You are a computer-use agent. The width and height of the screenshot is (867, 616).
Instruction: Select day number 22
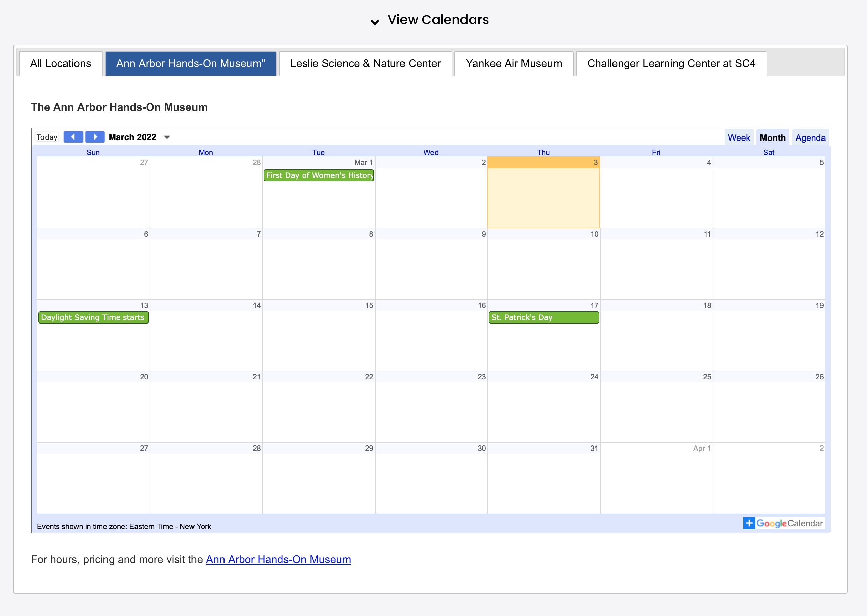[x=369, y=377]
